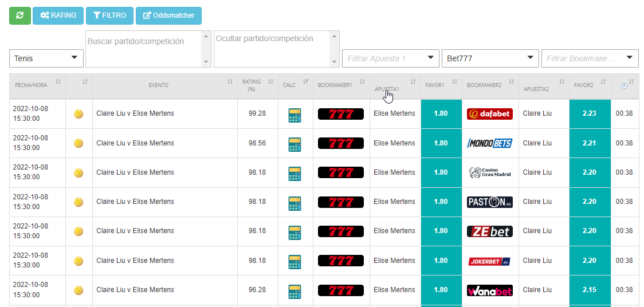The height and width of the screenshot is (307, 644).
Task: Click the Dafabet bookmaker logo
Action: 489,114
